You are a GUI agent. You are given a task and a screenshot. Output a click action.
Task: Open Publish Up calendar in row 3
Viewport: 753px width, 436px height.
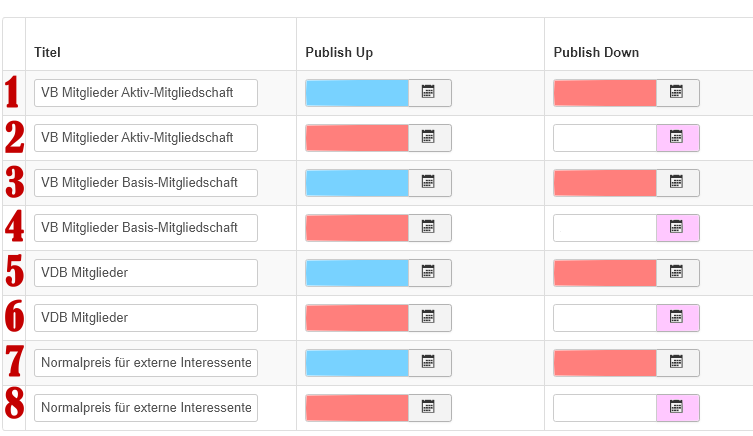[x=429, y=183]
